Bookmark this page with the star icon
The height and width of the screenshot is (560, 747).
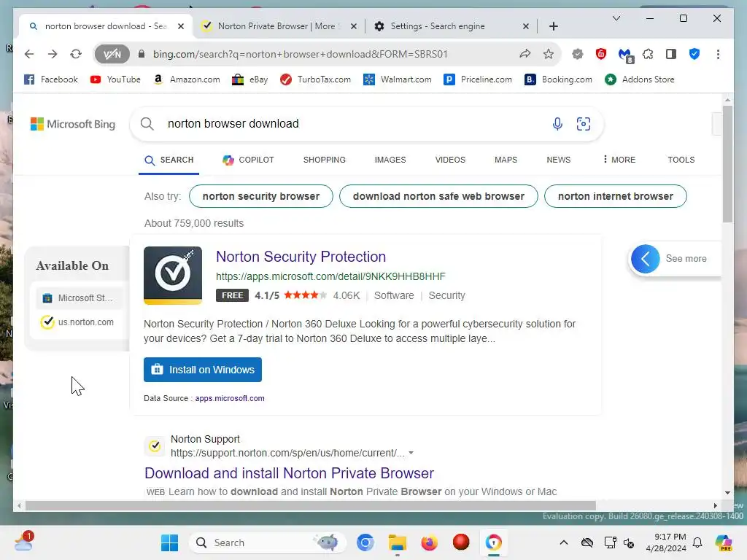click(x=549, y=54)
